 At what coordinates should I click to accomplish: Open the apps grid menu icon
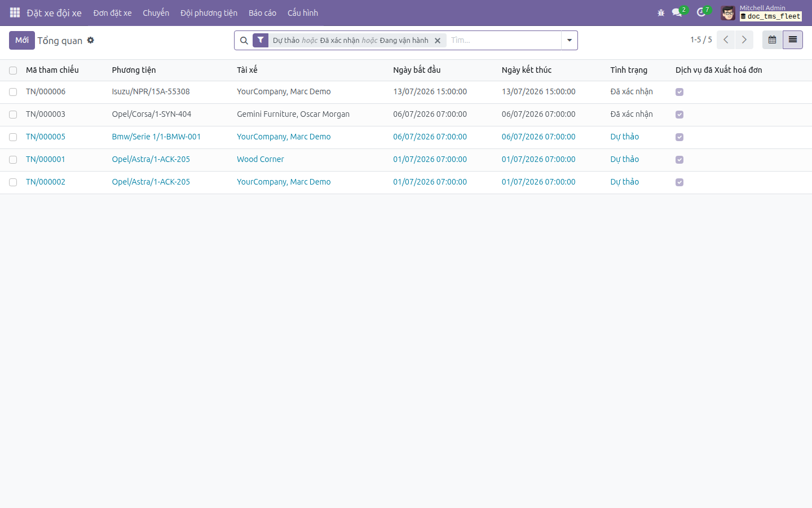click(x=15, y=12)
